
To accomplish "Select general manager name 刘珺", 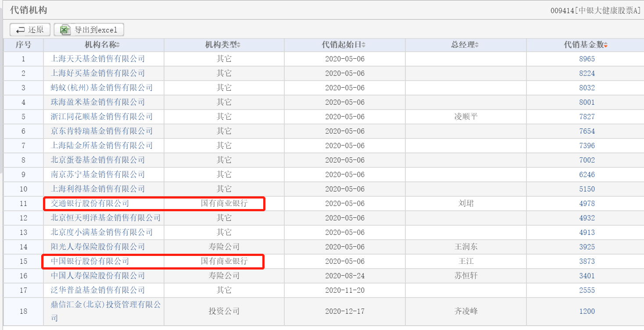I will pyautogui.click(x=466, y=203).
